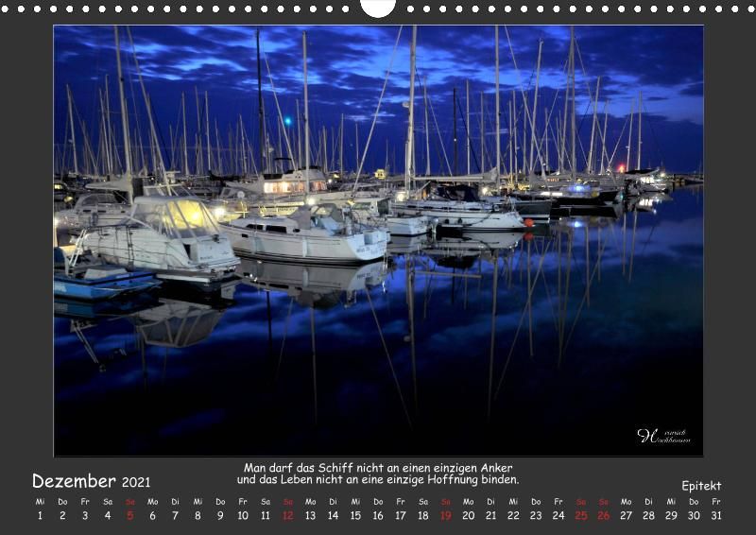This screenshot has width=756, height=535.
Task: Select date 31 in the calendar row
Action: click(x=716, y=515)
